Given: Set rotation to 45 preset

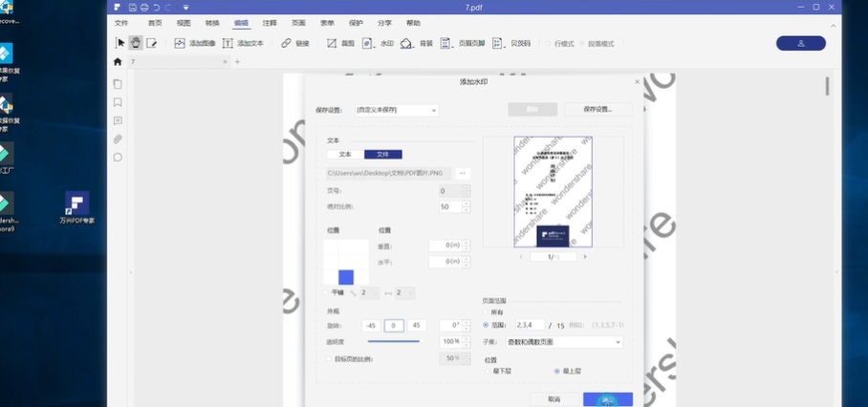Looking at the screenshot, I should coord(416,326).
